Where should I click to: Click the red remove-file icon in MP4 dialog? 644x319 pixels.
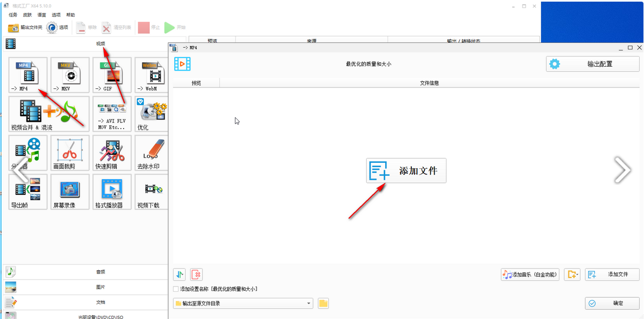pyautogui.click(x=197, y=275)
